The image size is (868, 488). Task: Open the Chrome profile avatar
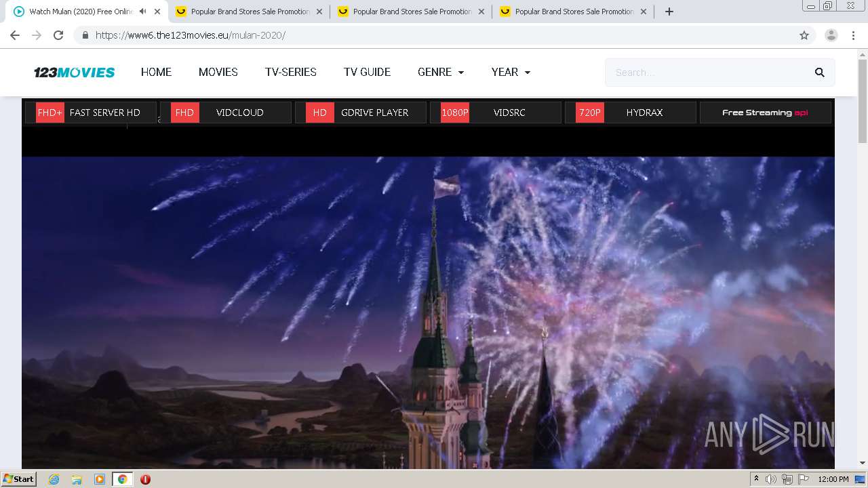tap(831, 35)
